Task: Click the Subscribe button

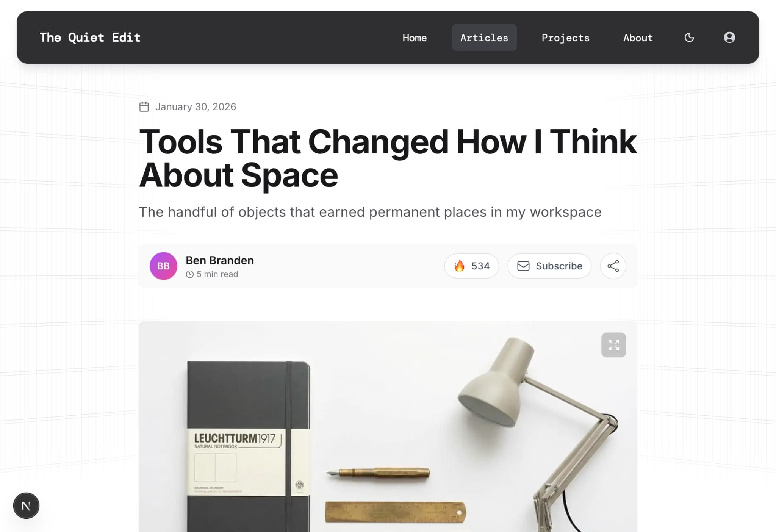Action: coord(549,266)
